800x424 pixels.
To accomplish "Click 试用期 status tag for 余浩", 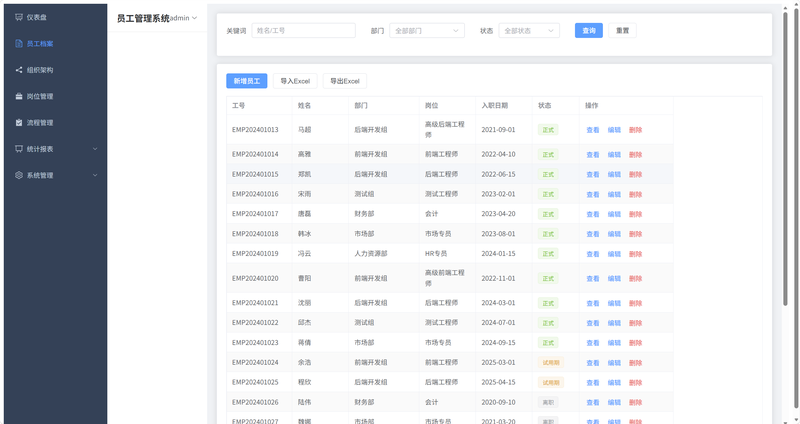I will (x=551, y=363).
